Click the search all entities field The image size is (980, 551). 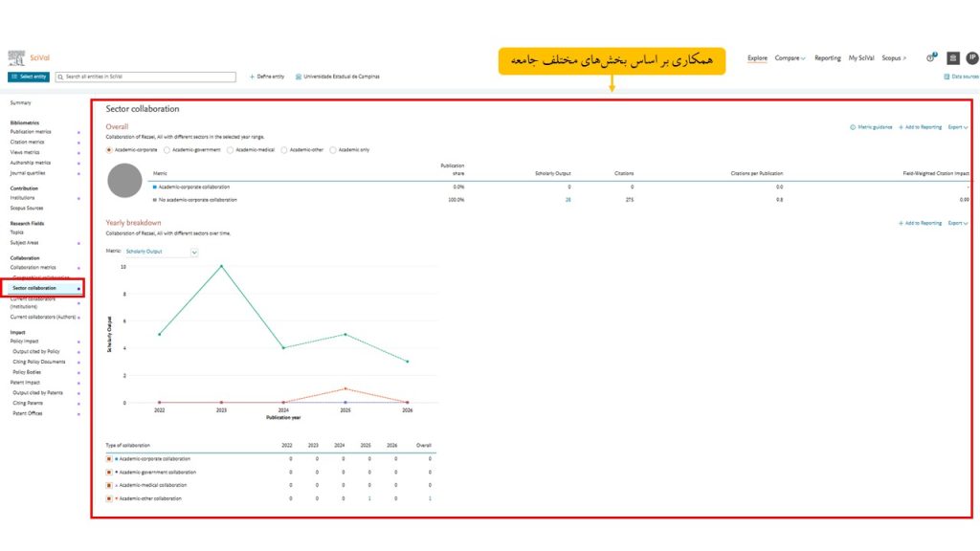(145, 77)
